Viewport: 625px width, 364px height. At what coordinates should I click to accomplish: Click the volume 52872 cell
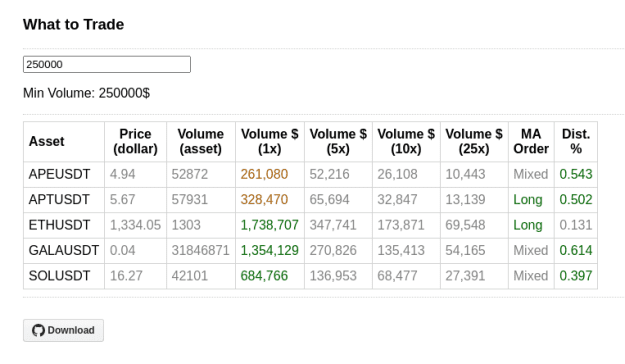tap(201, 174)
